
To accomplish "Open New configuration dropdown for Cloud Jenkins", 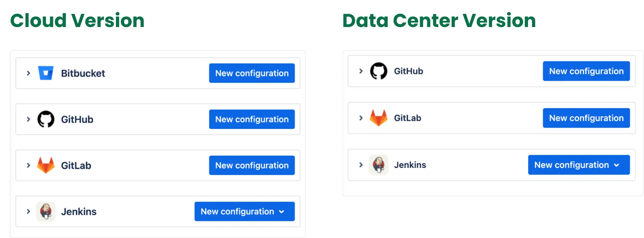I will [x=244, y=211].
